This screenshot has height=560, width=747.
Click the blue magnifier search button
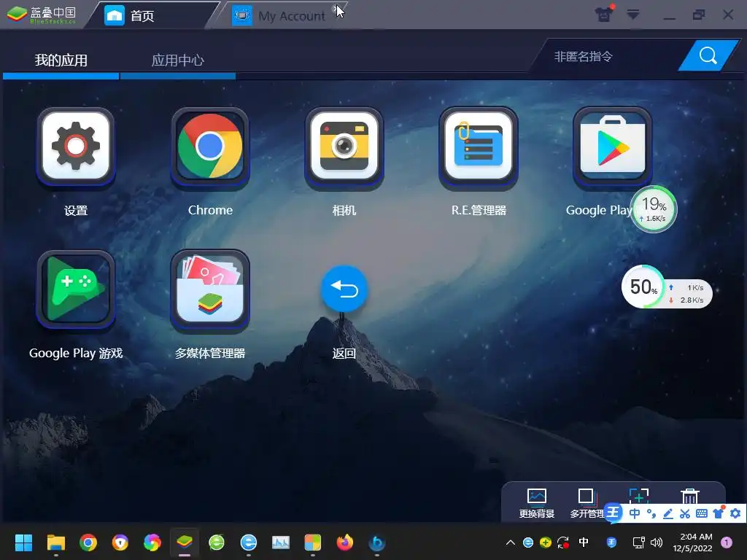pos(708,55)
